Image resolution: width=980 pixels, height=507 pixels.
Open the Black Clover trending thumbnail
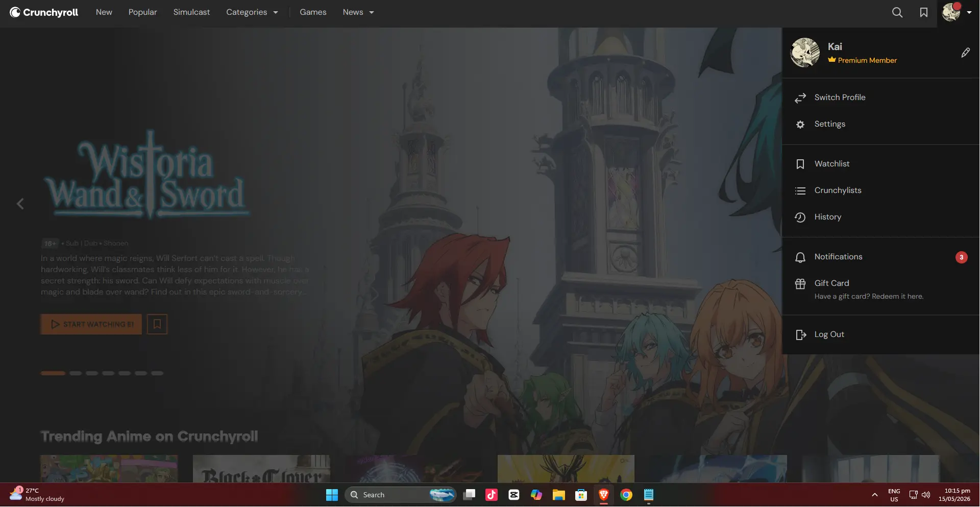(261, 469)
